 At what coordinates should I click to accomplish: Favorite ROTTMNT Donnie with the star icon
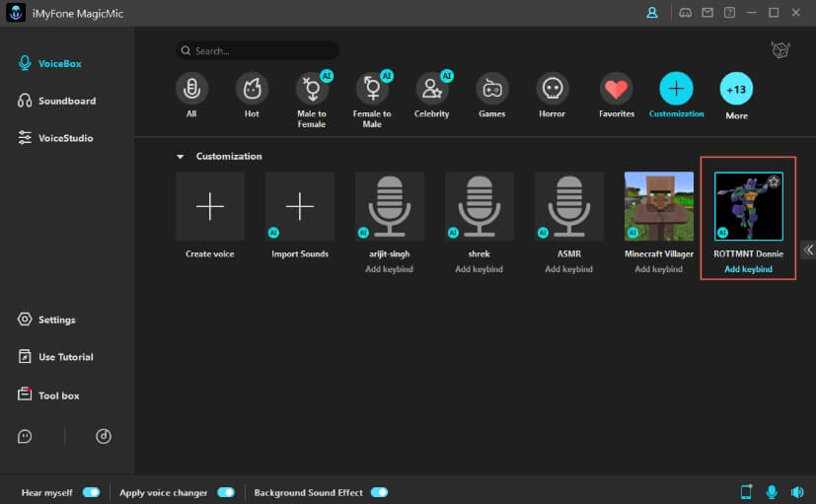point(774,181)
